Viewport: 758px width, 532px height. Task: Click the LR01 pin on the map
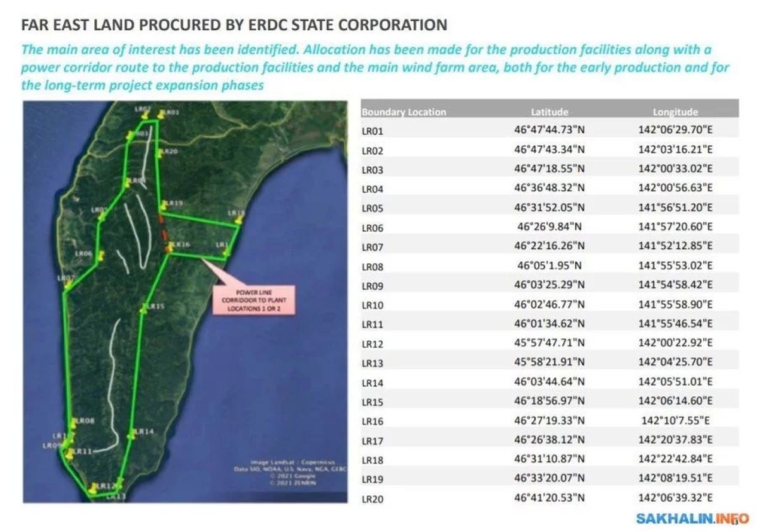point(162,114)
